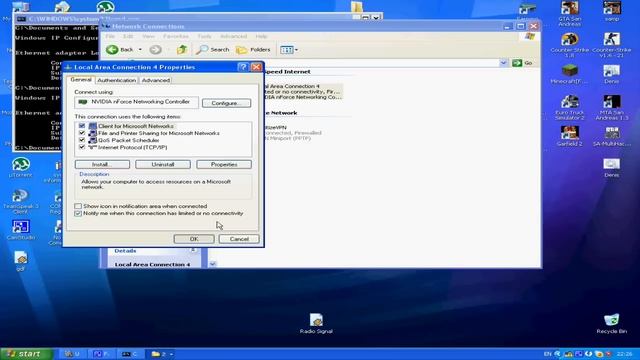Uncheck File and Printer Sharing checkbox
The width and height of the screenshot is (640, 360).
[82, 133]
